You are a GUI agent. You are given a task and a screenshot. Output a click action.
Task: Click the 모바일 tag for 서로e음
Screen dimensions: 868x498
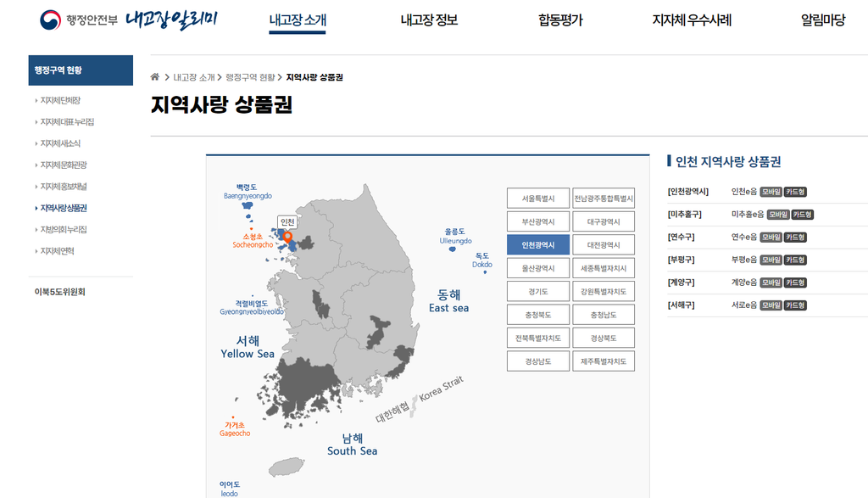(771, 305)
